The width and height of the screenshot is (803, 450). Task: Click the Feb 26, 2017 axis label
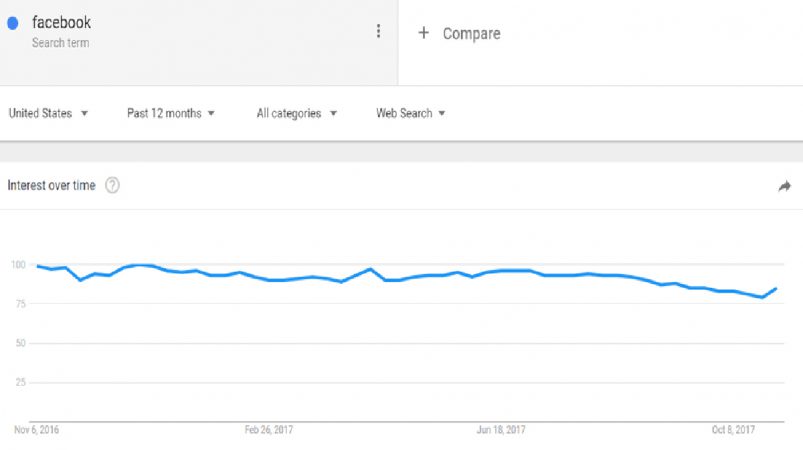point(268,430)
